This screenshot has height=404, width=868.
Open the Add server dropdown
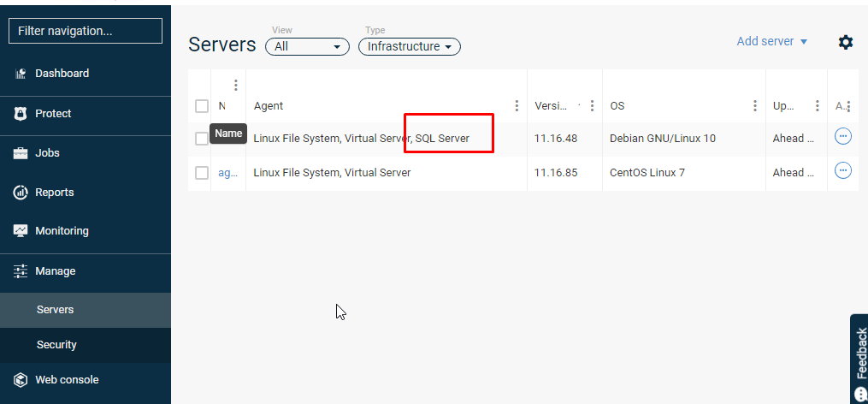[x=771, y=41]
